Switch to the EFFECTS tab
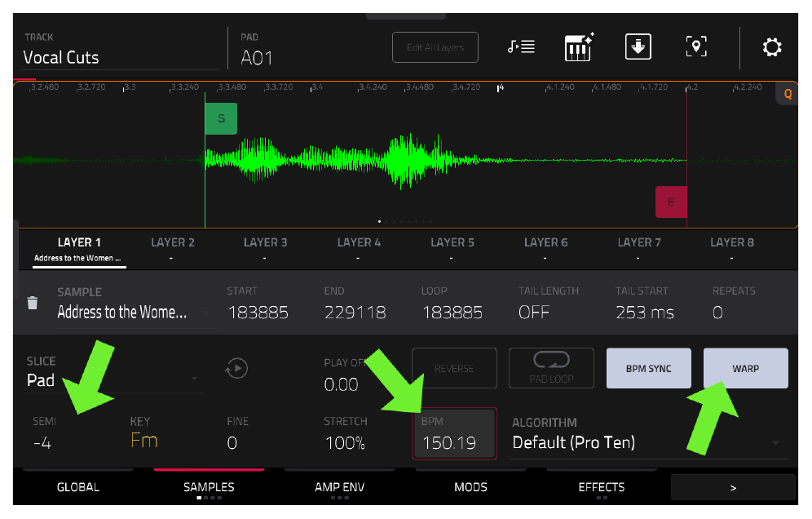The width and height of the screenshot is (812, 519). [601, 487]
